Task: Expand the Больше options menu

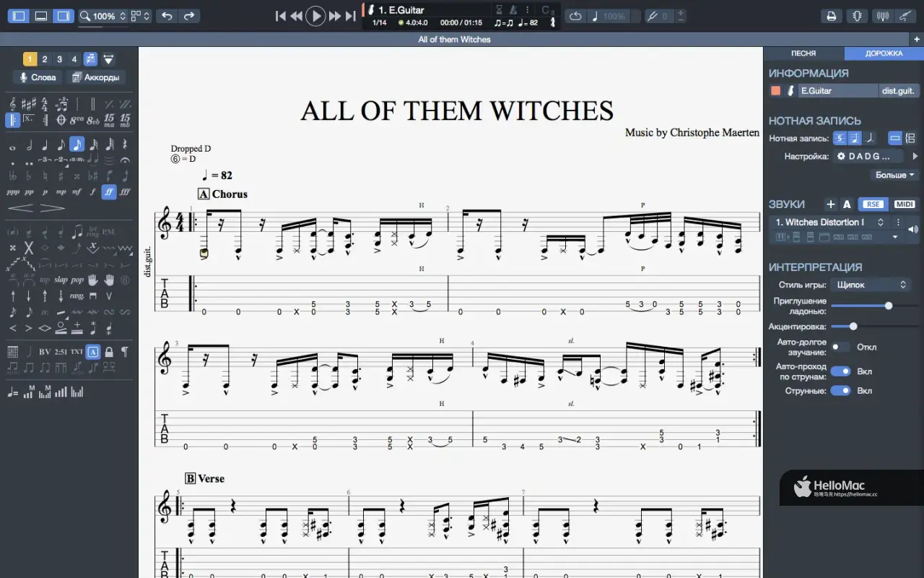Action: point(895,175)
